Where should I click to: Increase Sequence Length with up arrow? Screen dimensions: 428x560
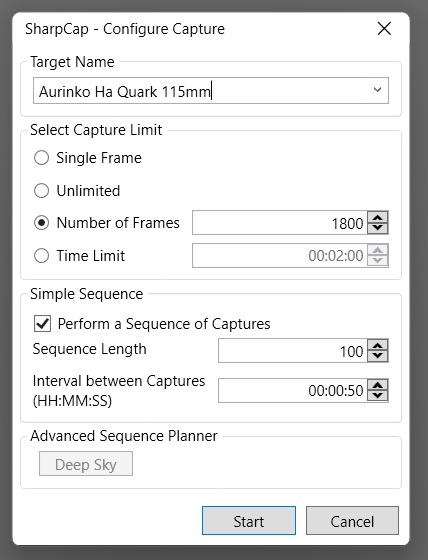378,345
